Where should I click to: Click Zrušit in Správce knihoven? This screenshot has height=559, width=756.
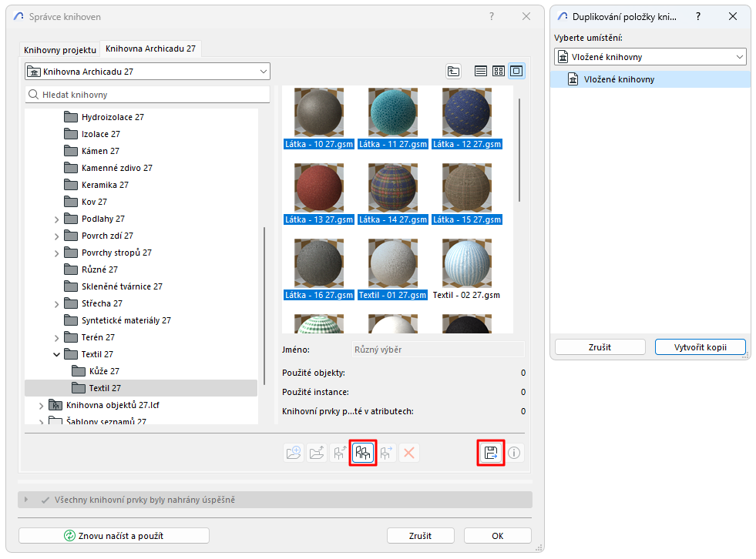click(x=421, y=536)
